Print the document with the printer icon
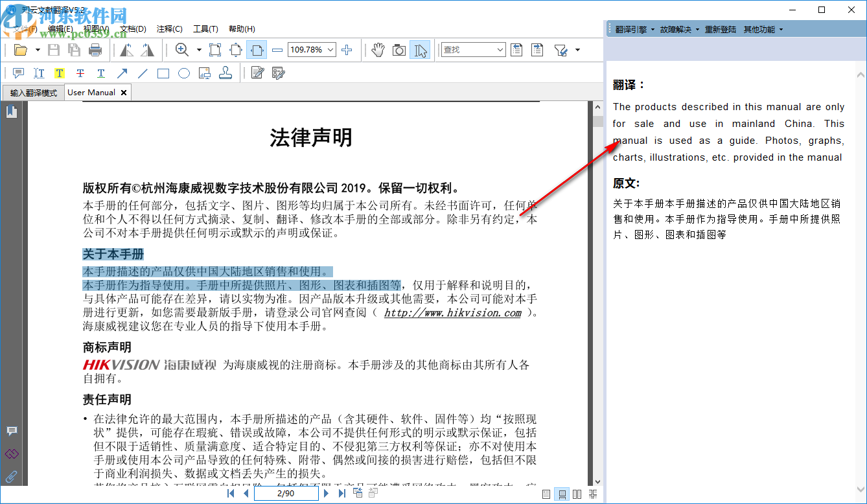 pyautogui.click(x=95, y=50)
